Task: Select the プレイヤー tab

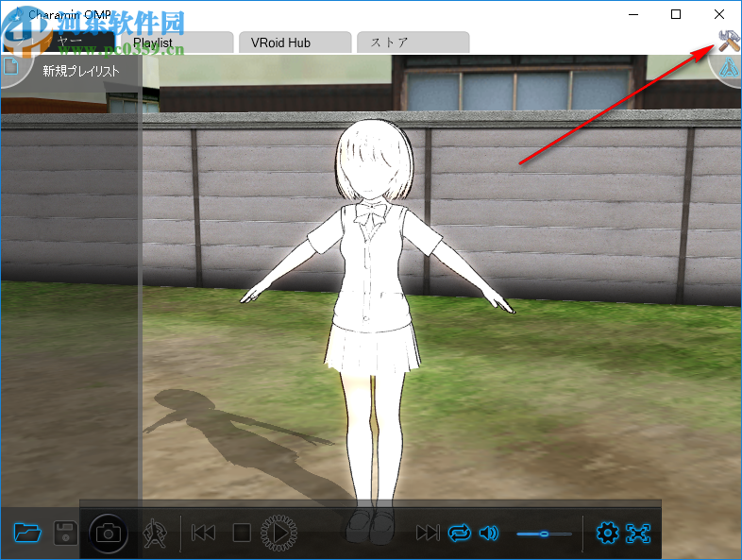Action: coord(59,42)
